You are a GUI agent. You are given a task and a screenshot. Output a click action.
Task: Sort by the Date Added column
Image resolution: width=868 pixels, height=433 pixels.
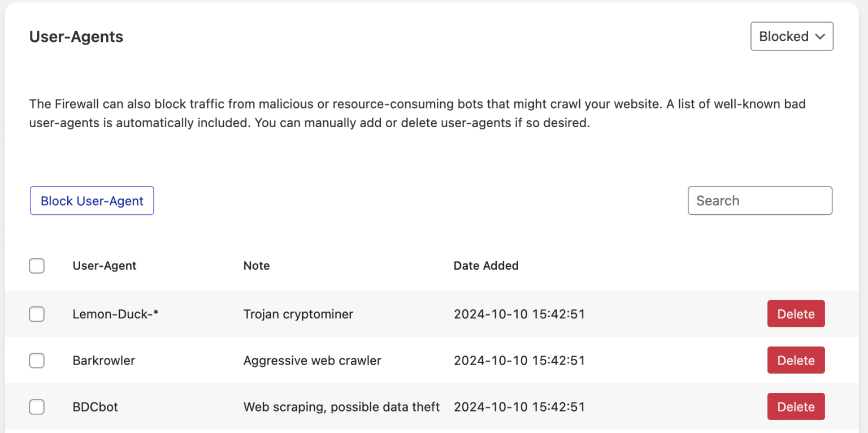[x=486, y=266]
